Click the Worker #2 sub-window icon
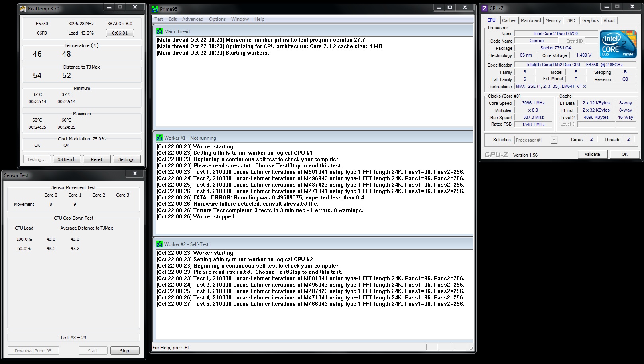644x364 pixels. click(160, 244)
